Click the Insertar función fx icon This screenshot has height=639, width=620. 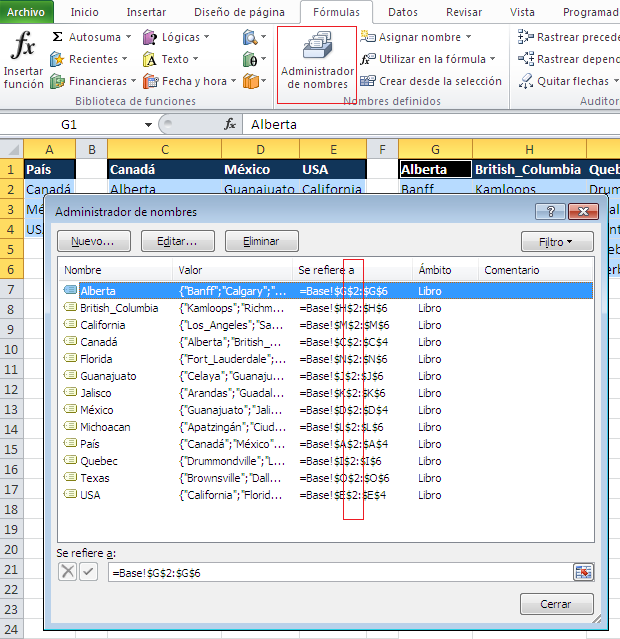[23, 47]
